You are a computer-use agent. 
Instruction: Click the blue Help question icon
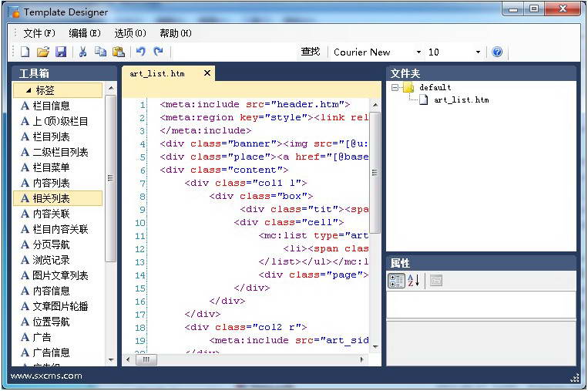(x=497, y=52)
